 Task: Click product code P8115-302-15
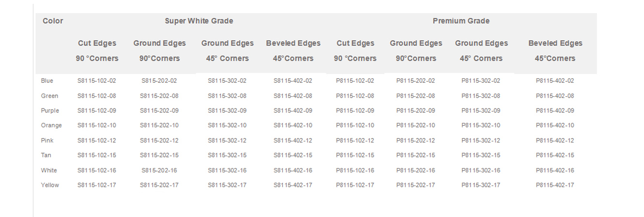pyautogui.click(x=481, y=155)
